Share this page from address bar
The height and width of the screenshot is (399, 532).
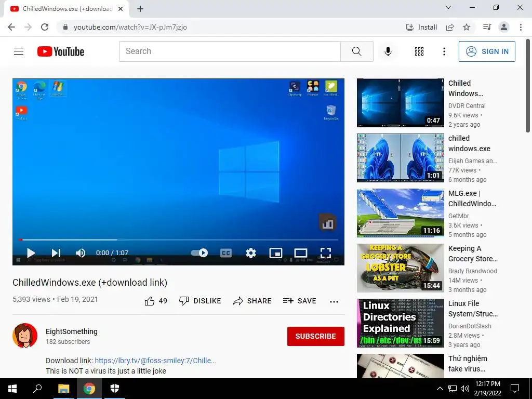pos(450,27)
